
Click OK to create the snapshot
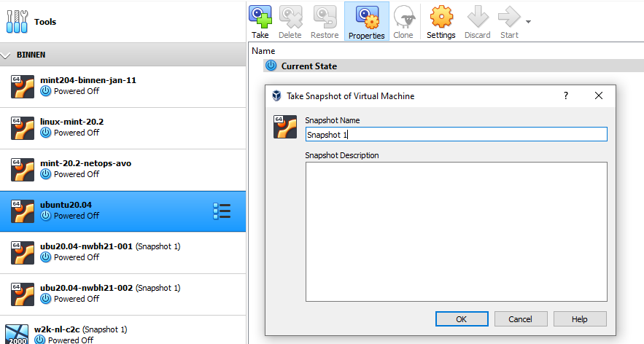click(x=462, y=318)
